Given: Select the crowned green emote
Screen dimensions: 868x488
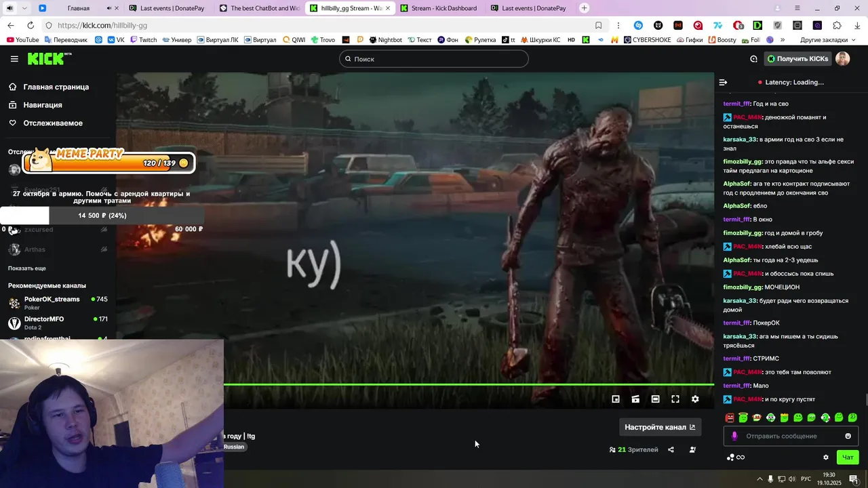Looking at the screenshot, I should pos(784,418).
